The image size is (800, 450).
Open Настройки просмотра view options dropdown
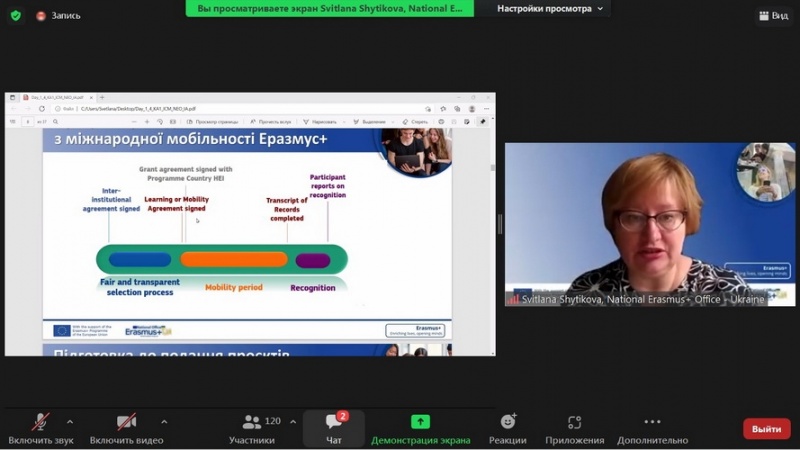[551, 8]
